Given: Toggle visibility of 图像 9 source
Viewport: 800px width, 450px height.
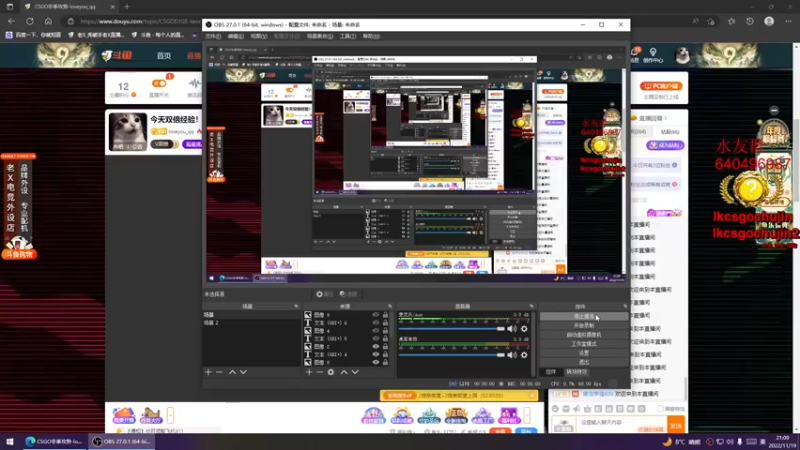Looking at the screenshot, I should [376, 315].
